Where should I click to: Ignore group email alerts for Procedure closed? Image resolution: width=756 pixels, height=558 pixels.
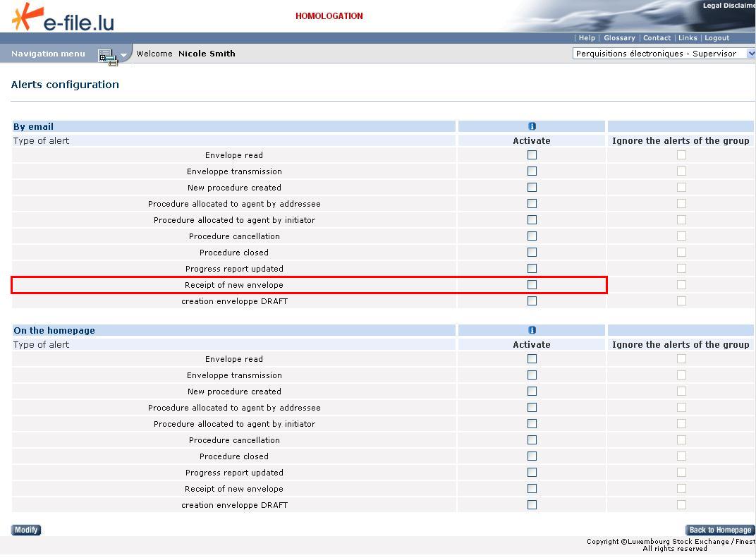681,253
